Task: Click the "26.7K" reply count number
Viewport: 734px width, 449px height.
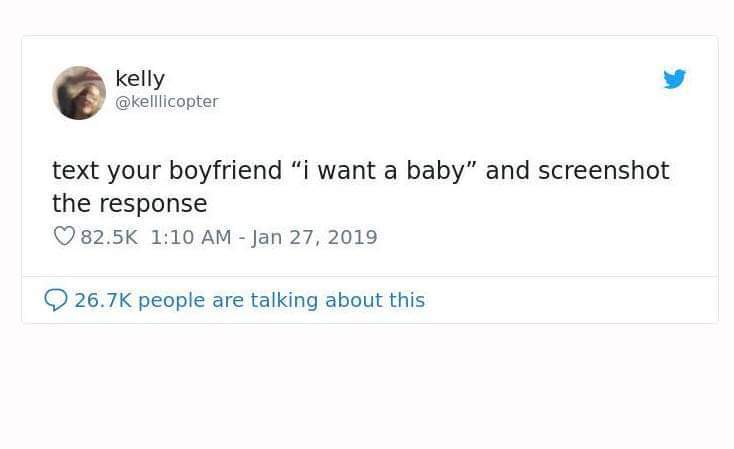Action: point(103,300)
